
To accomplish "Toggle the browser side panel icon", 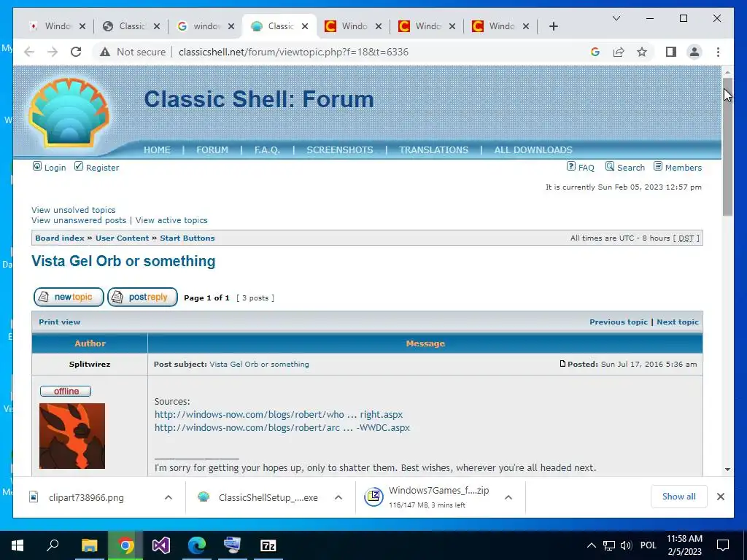I will point(671,52).
